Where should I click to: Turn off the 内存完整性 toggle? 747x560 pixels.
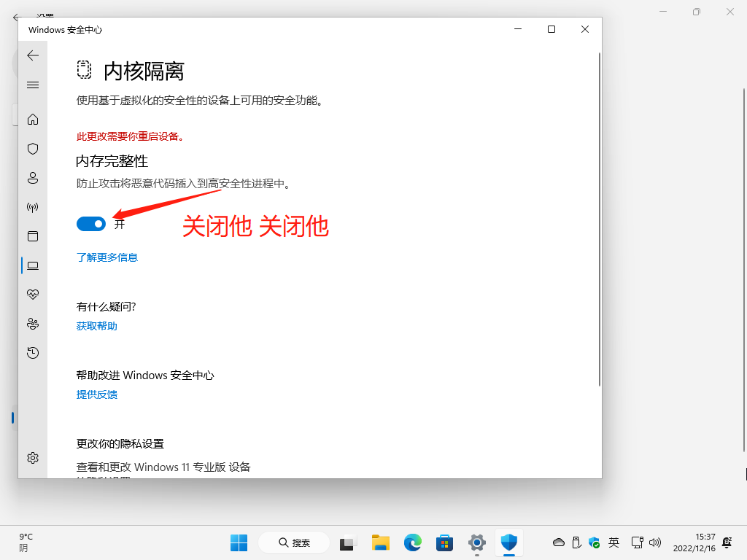tap(91, 224)
